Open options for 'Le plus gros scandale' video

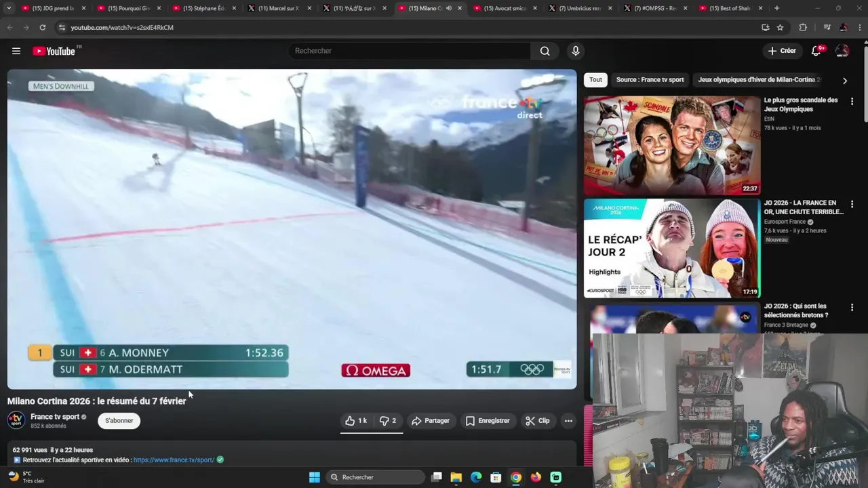tap(852, 101)
